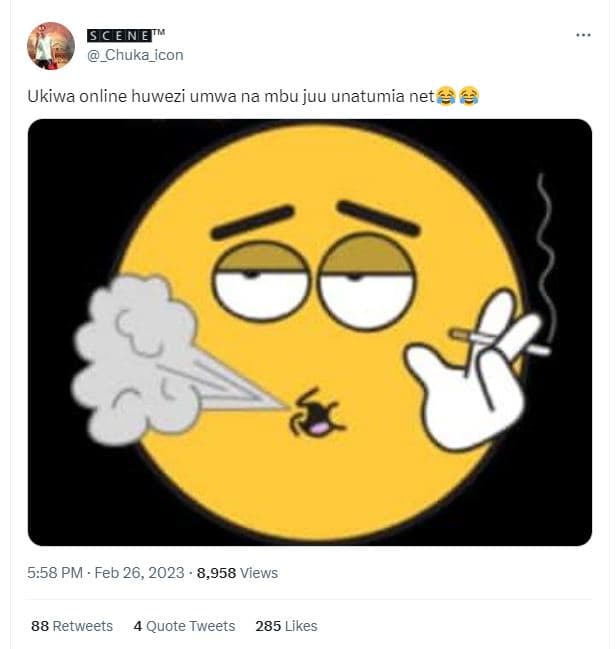615x649 pixels.
Task: View the 8,958 Views analytics
Action: tap(237, 573)
